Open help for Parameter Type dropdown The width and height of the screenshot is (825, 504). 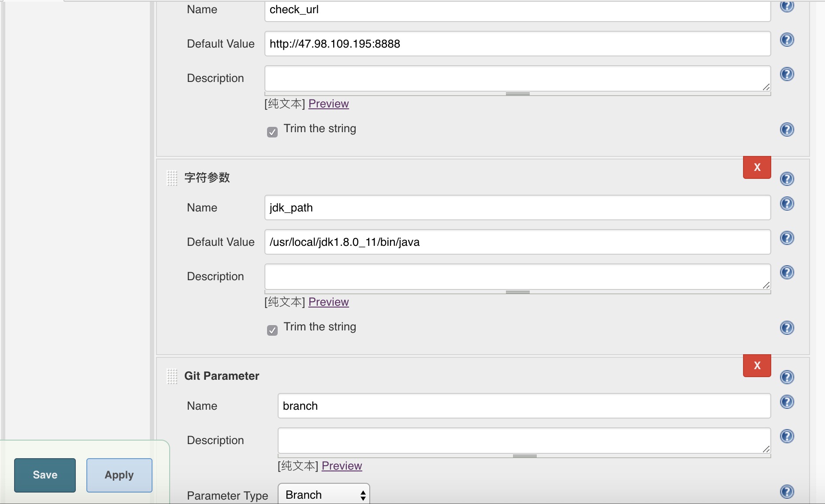coord(787,492)
